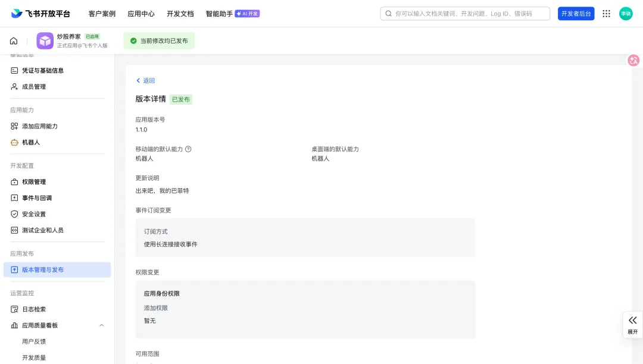Click the 添加应用能力 icon

coord(14,126)
